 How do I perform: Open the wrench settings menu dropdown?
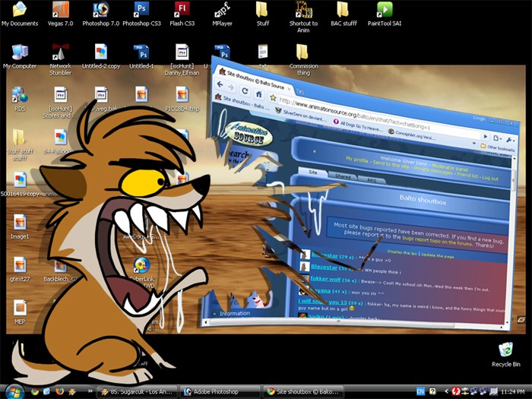point(510,140)
